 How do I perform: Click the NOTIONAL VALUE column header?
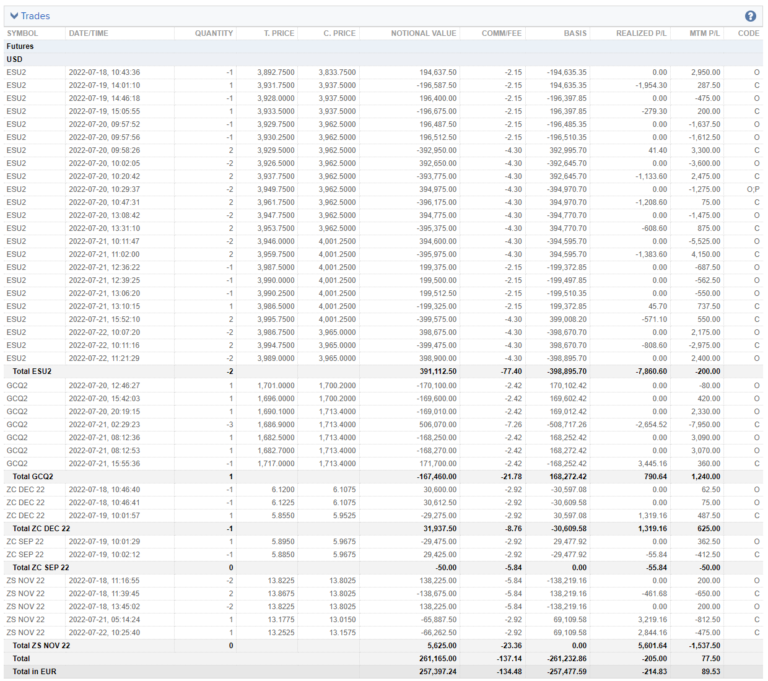pyautogui.click(x=423, y=33)
